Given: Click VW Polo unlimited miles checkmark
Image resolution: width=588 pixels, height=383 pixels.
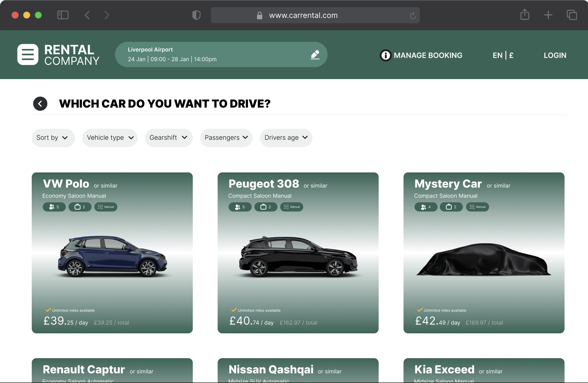Looking at the screenshot, I should pyautogui.click(x=48, y=310).
